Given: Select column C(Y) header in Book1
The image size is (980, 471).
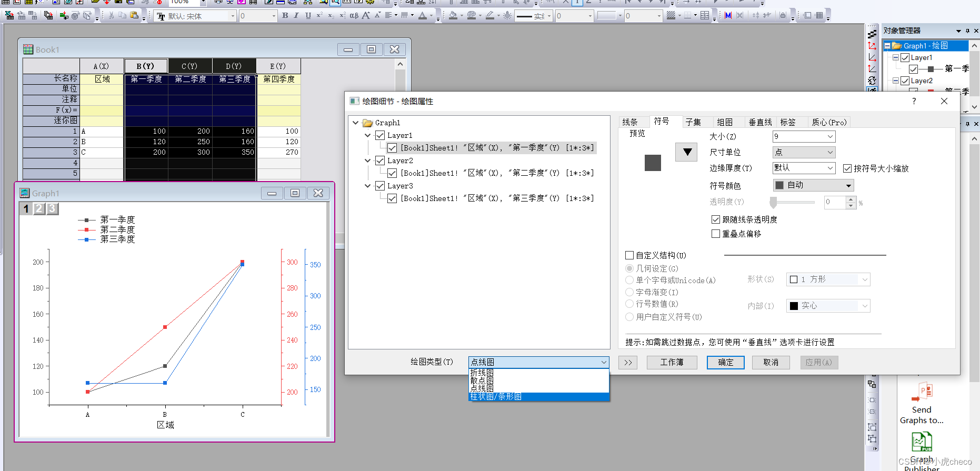Looking at the screenshot, I should (190, 66).
